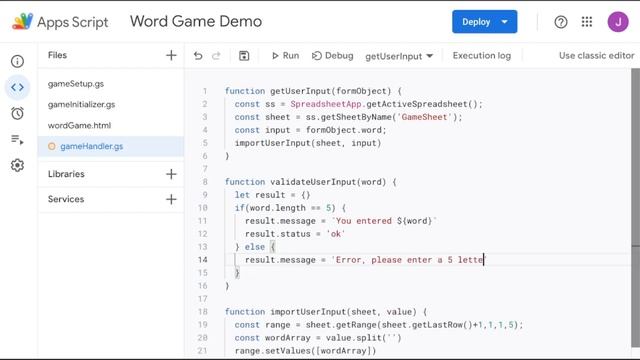This screenshot has height=360, width=640.
Task: Click the 'else' keyword on line 13
Action: [255, 247]
